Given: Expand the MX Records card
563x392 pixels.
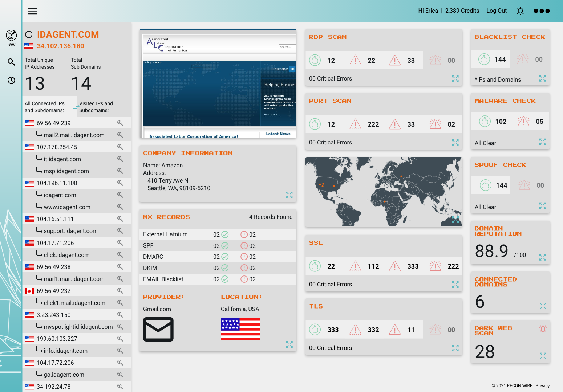Looking at the screenshot, I should tap(289, 344).
